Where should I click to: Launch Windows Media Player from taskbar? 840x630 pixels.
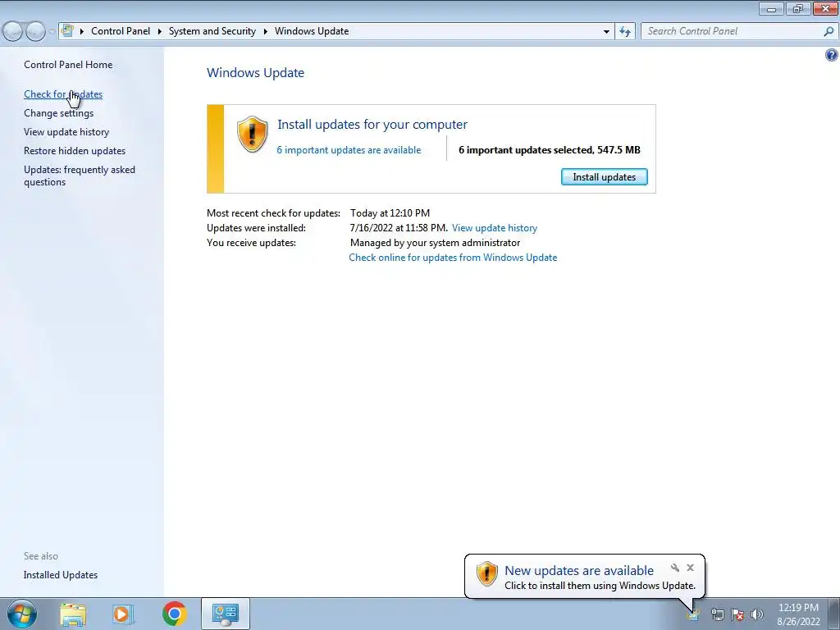tap(123, 614)
